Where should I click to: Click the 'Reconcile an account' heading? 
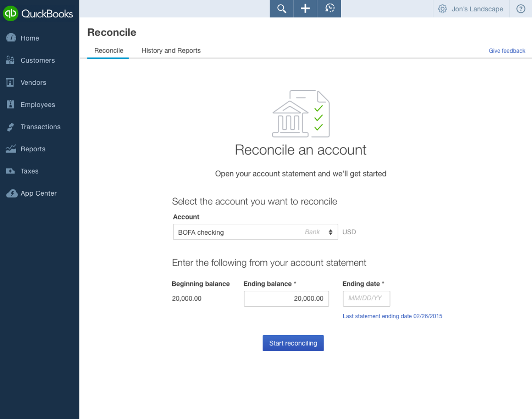pyautogui.click(x=300, y=150)
